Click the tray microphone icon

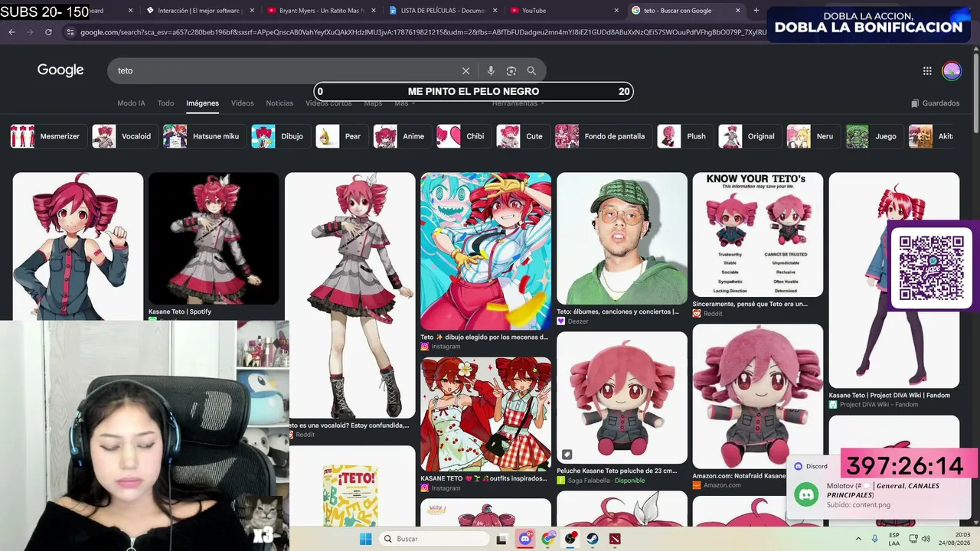[x=875, y=539]
